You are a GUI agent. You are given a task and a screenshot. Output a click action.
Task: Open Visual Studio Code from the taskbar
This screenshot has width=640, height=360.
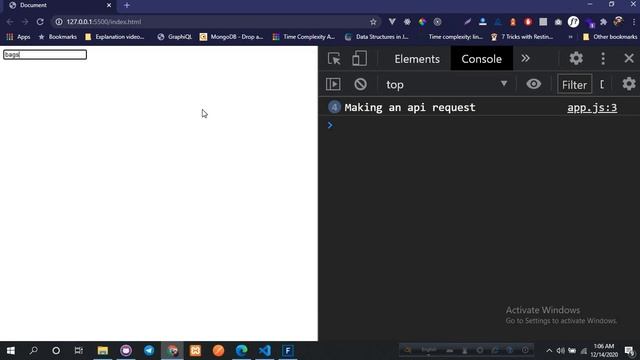point(264,351)
